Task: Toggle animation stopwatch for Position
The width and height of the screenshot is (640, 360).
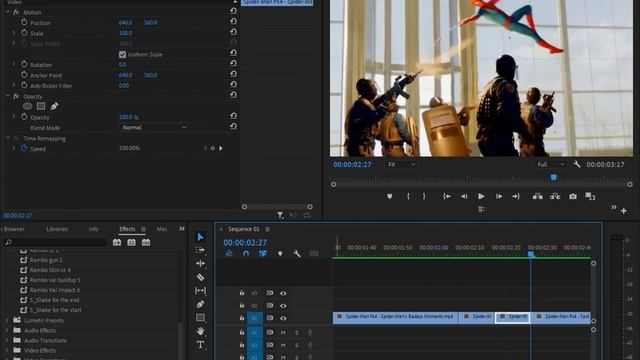Action: (24, 22)
